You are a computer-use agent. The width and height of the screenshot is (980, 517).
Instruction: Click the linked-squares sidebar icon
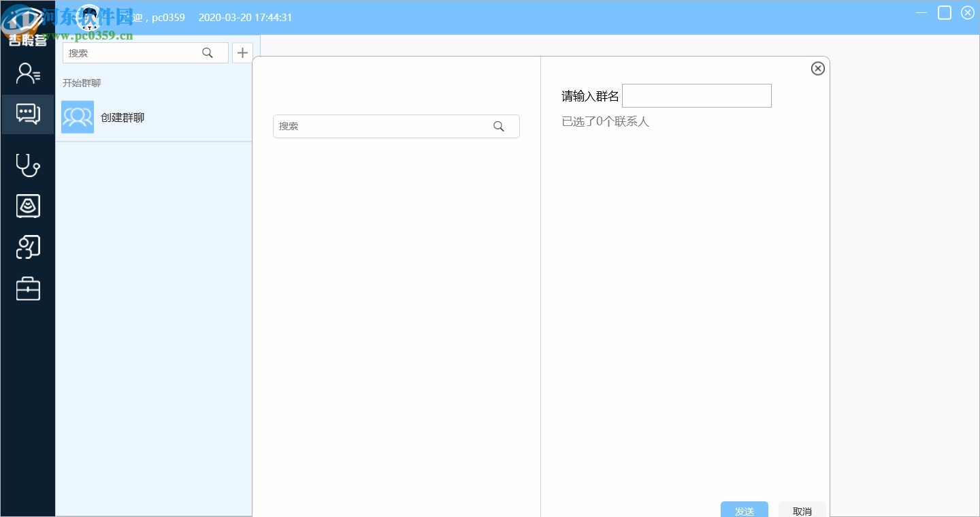[28, 247]
